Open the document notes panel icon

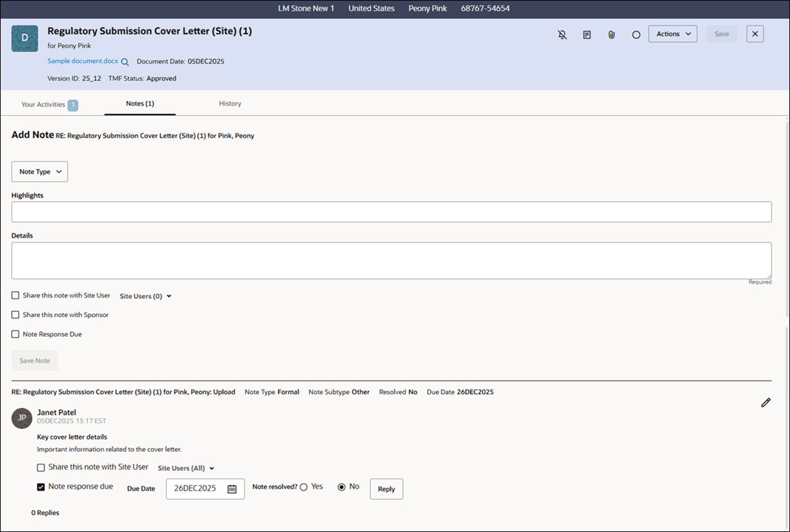pos(587,33)
